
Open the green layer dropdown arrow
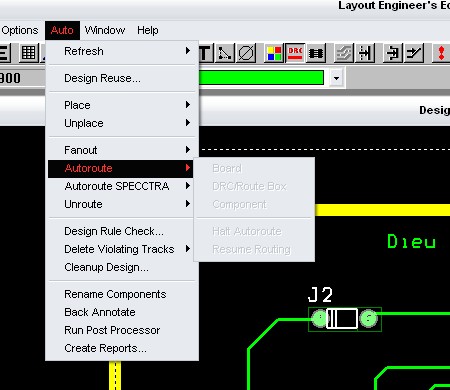[x=336, y=78]
